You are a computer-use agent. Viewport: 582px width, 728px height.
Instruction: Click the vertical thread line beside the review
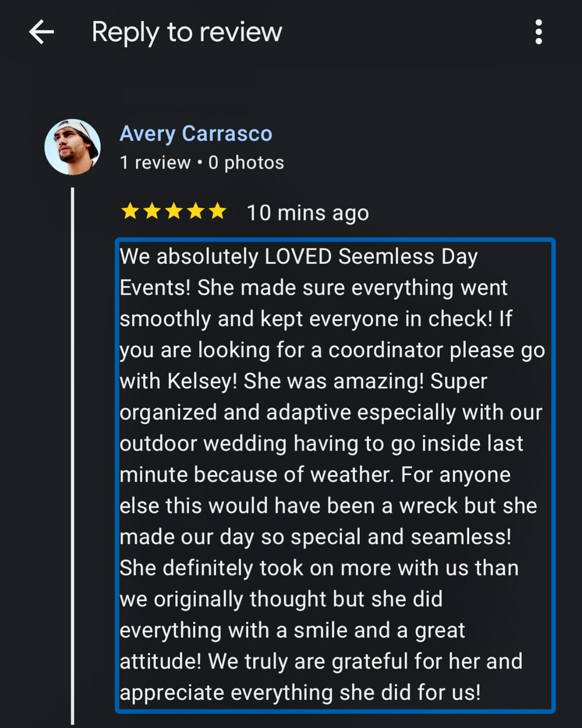click(73, 445)
